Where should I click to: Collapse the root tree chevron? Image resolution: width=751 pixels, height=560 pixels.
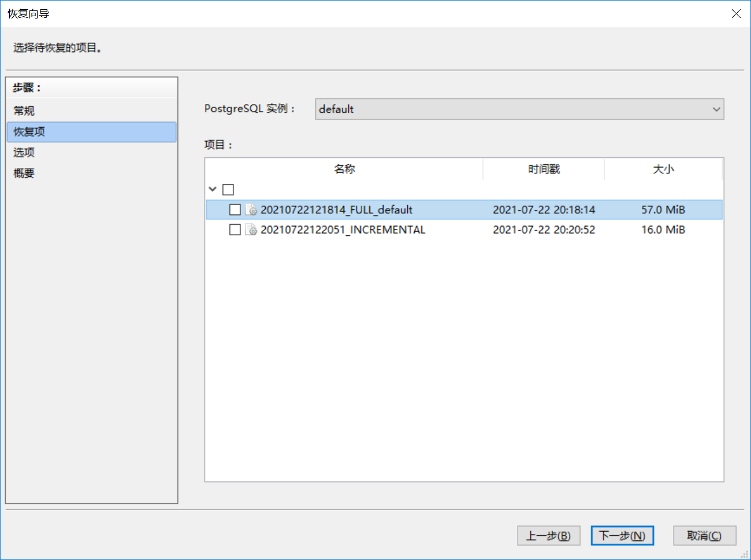(x=213, y=189)
